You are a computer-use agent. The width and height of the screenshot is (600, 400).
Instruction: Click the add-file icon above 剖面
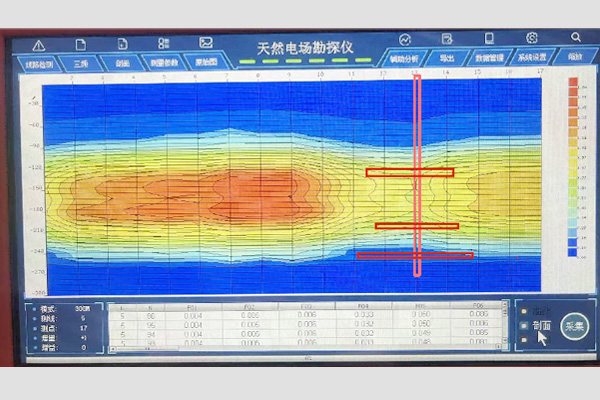tap(122, 44)
